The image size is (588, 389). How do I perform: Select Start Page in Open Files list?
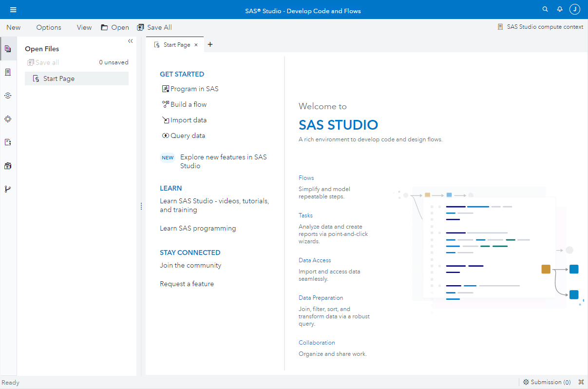pos(58,78)
